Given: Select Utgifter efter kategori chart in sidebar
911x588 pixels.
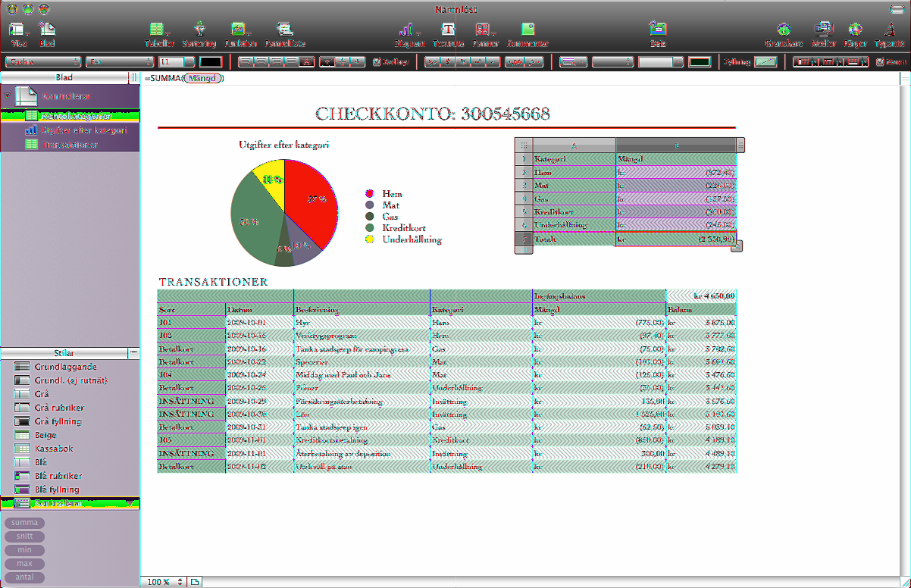Looking at the screenshot, I should (x=70, y=130).
